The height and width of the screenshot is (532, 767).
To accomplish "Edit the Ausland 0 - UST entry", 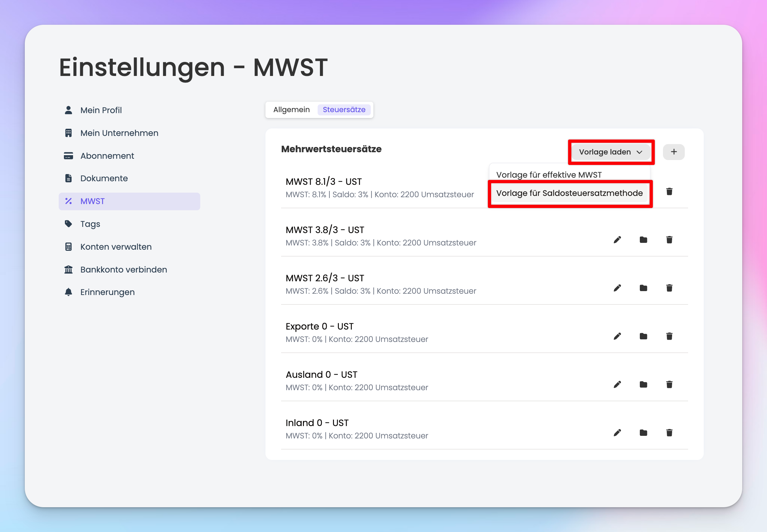I will [x=617, y=384].
